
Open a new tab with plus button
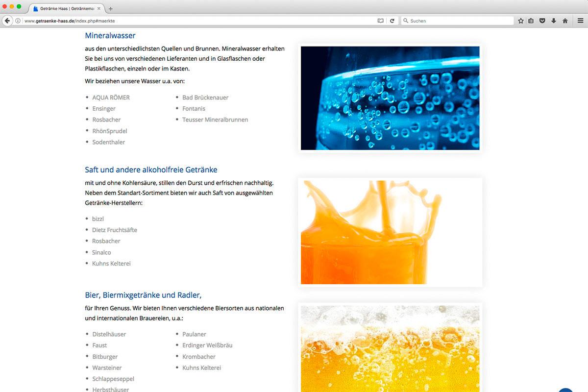click(110, 9)
